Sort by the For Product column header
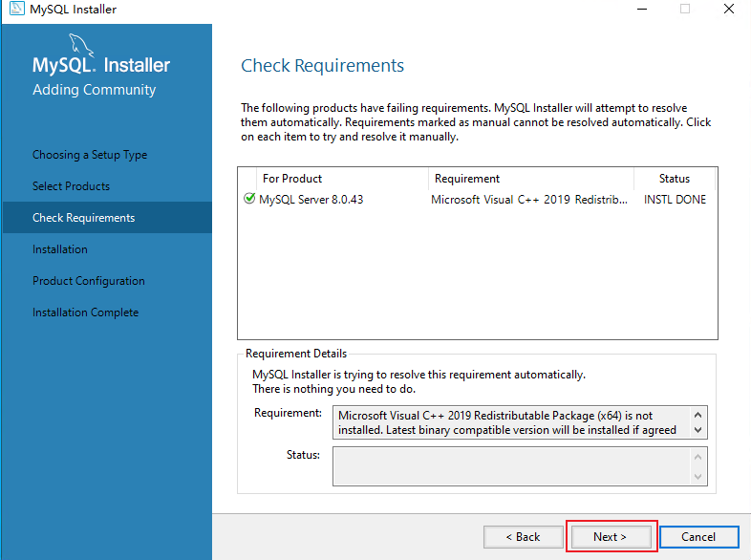 [x=292, y=179]
